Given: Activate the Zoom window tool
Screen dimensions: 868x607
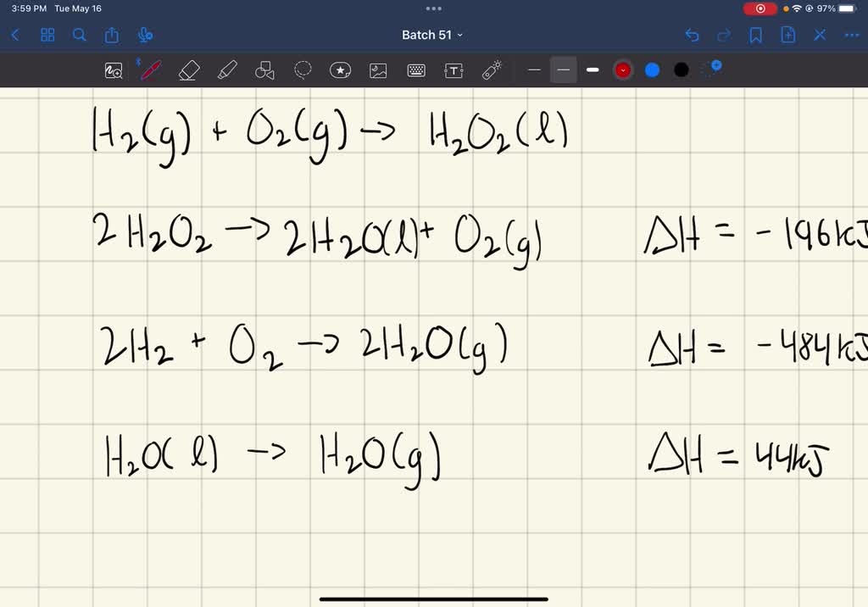Looking at the screenshot, I should (x=113, y=70).
